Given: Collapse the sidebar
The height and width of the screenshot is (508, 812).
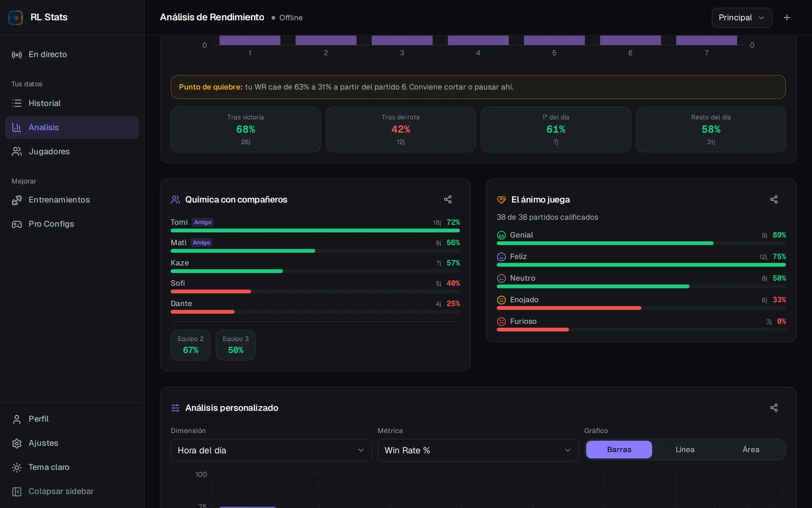Looking at the screenshot, I should 72,491.
